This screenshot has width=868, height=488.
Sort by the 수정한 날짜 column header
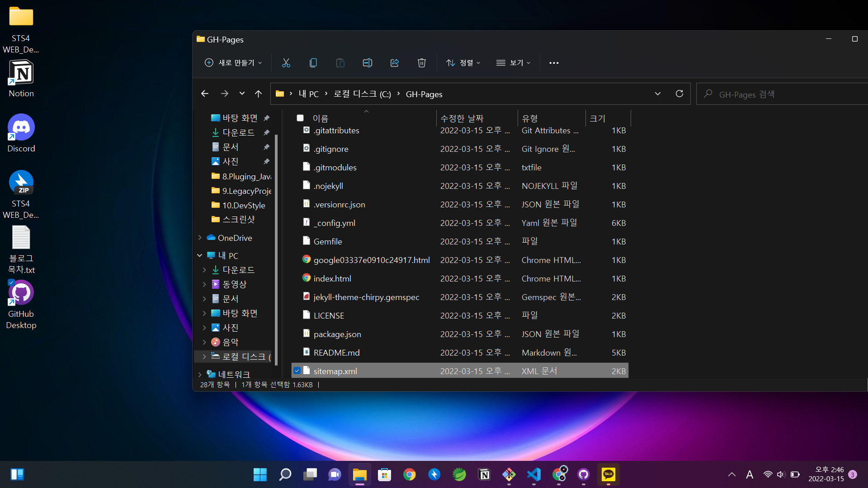[462, 118]
